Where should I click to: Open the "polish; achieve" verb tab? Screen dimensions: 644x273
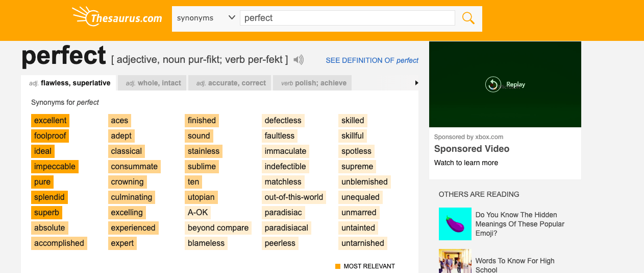[x=313, y=83]
